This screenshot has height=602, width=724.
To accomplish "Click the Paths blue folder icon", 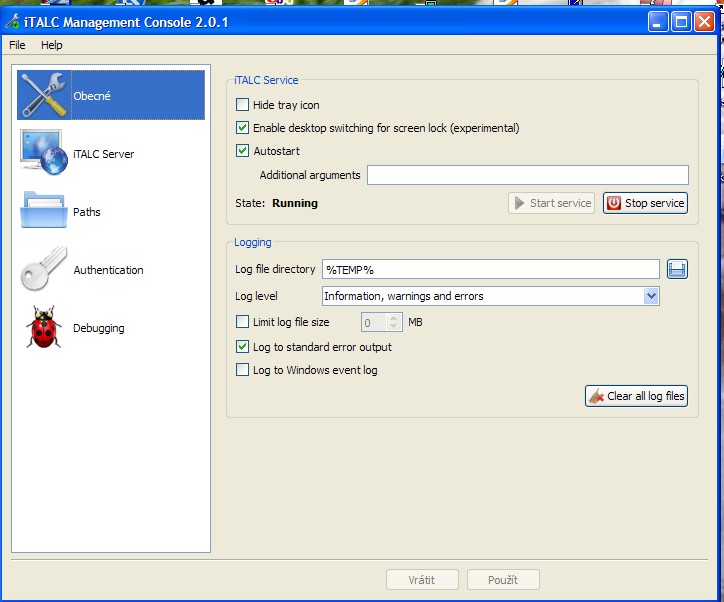I will (x=44, y=211).
